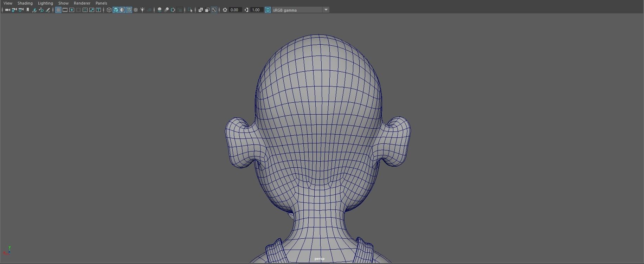
Task: Toggle XRay Active Components icon
Action: point(207,10)
